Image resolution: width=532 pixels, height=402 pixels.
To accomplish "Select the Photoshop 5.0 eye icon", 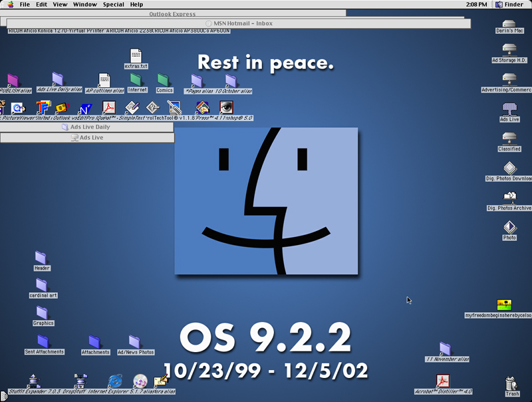I will click(226, 107).
